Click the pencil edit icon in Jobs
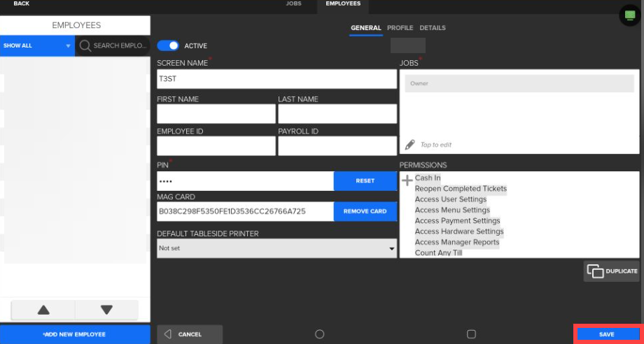 pos(410,145)
